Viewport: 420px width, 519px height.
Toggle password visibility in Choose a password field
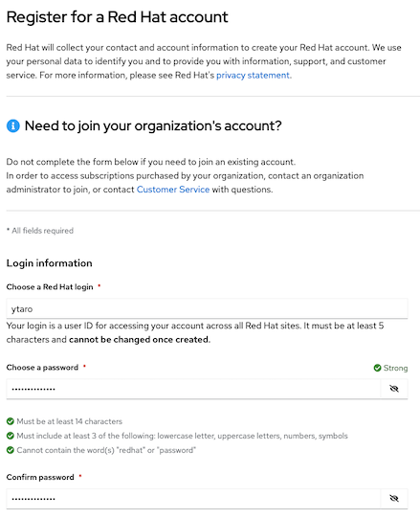pyautogui.click(x=394, y=389)
